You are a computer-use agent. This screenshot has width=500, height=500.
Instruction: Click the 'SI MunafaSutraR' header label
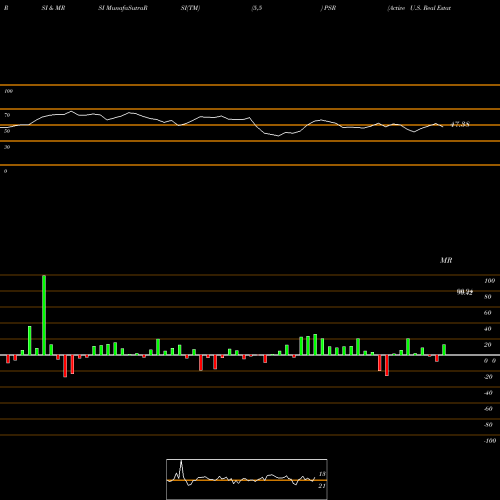pyautogui.click(x=123, y=8)
